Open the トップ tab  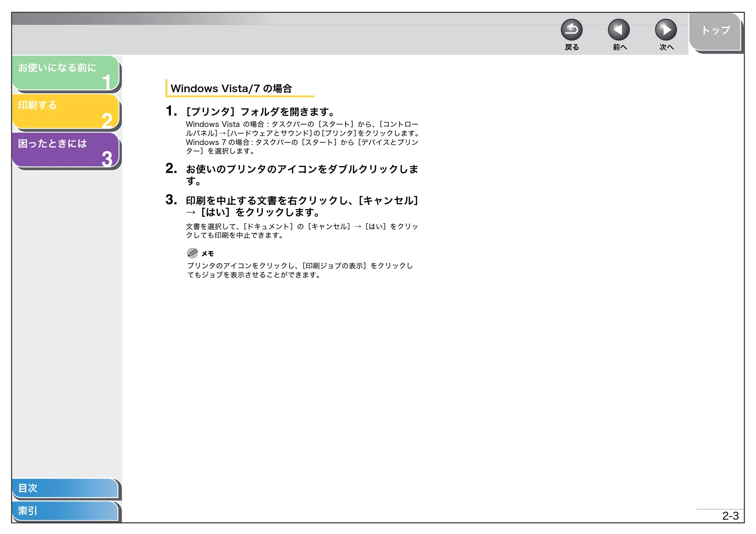[x=715, y=31]
